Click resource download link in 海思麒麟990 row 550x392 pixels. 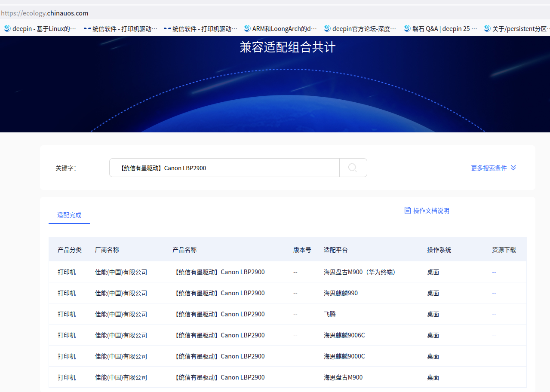[494, 293]
